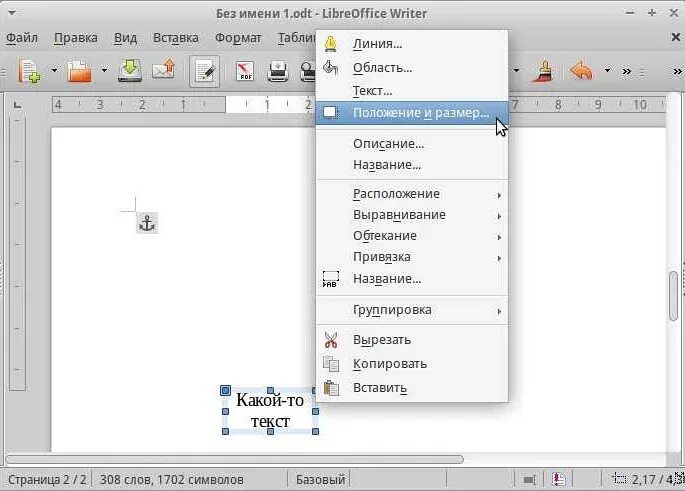The width and height of the screenshot is (685, 491).
Task: Open the New document dropdown arrow
Action: [x=54, y=70]
